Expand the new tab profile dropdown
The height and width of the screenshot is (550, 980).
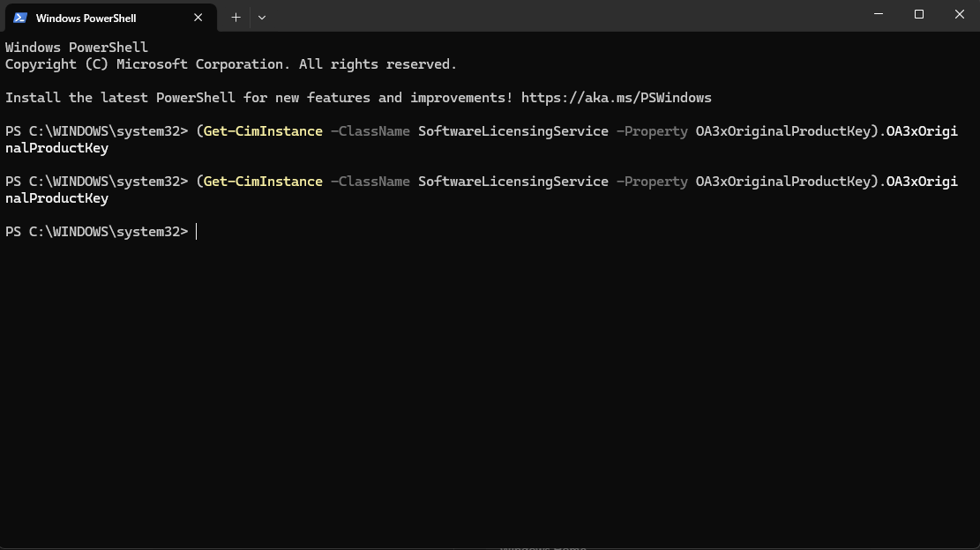(262, 18)
